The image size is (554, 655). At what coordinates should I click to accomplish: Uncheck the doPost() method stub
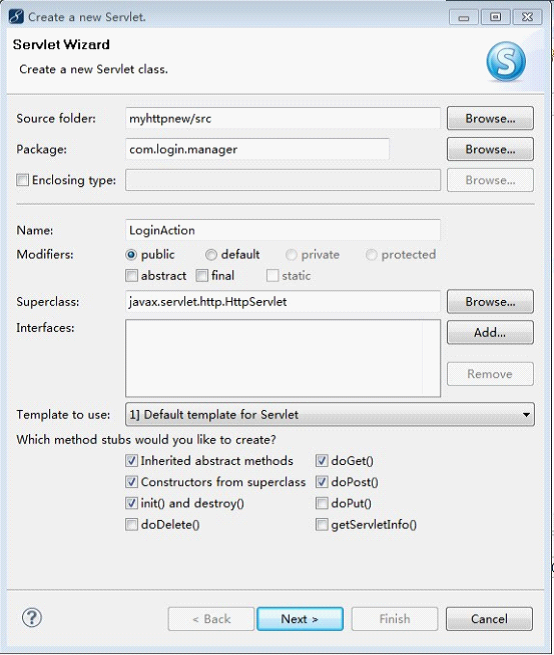pyautogui.click(x=322, y=482)
